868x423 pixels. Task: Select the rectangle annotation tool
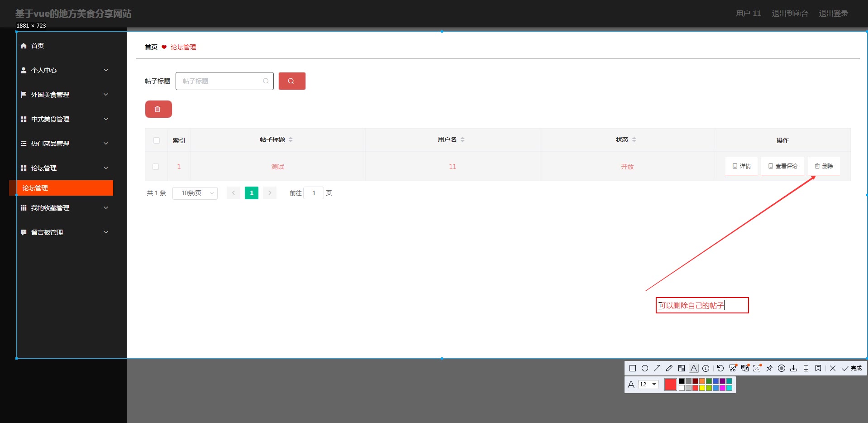(x=633, y=368)
